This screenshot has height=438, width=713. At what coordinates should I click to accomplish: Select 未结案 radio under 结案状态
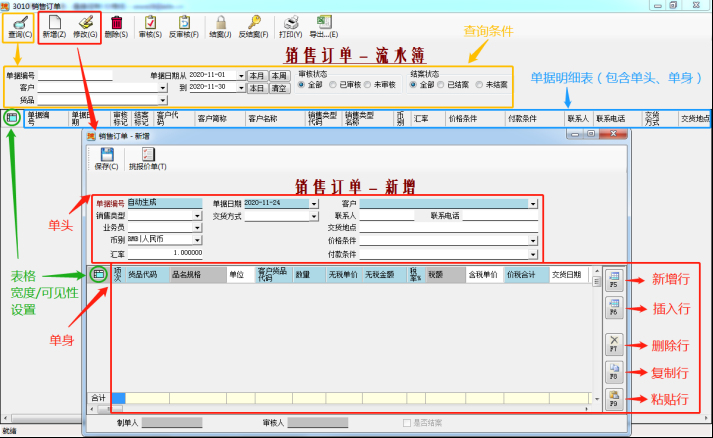point(480,85)
